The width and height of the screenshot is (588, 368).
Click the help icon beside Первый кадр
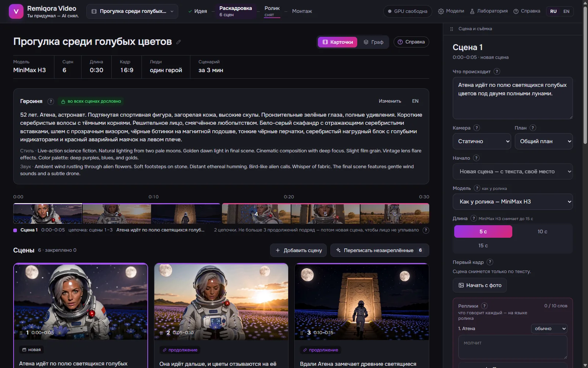tap(490, 262)
